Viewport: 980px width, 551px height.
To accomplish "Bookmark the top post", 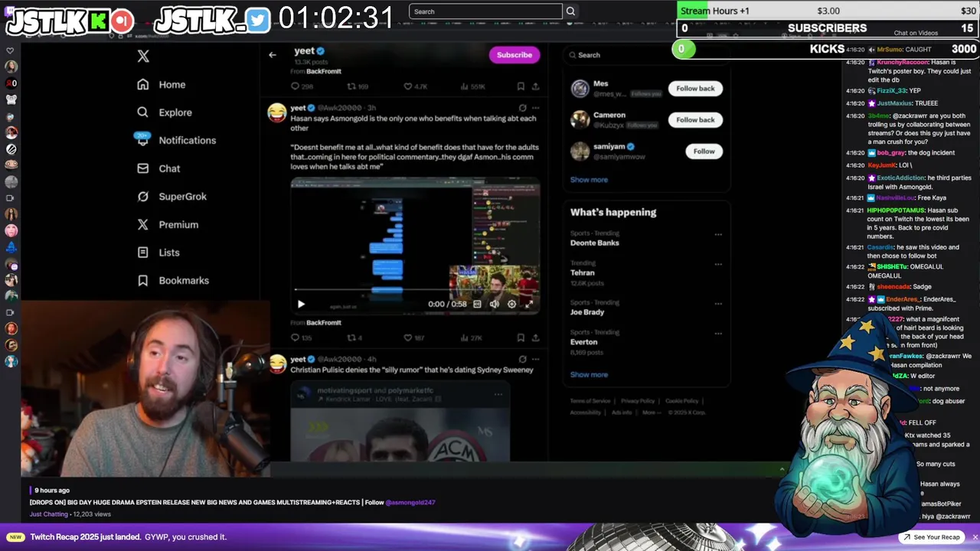I will click(521, 87).
